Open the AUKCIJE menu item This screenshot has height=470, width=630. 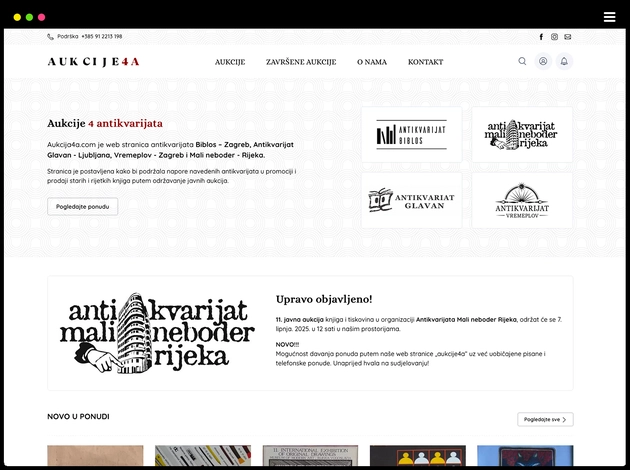coord(230,62)
